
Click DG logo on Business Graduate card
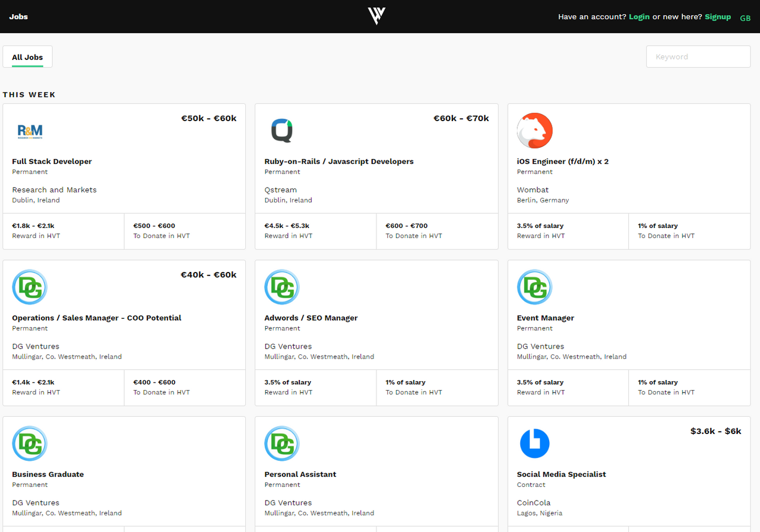point(30,444)
